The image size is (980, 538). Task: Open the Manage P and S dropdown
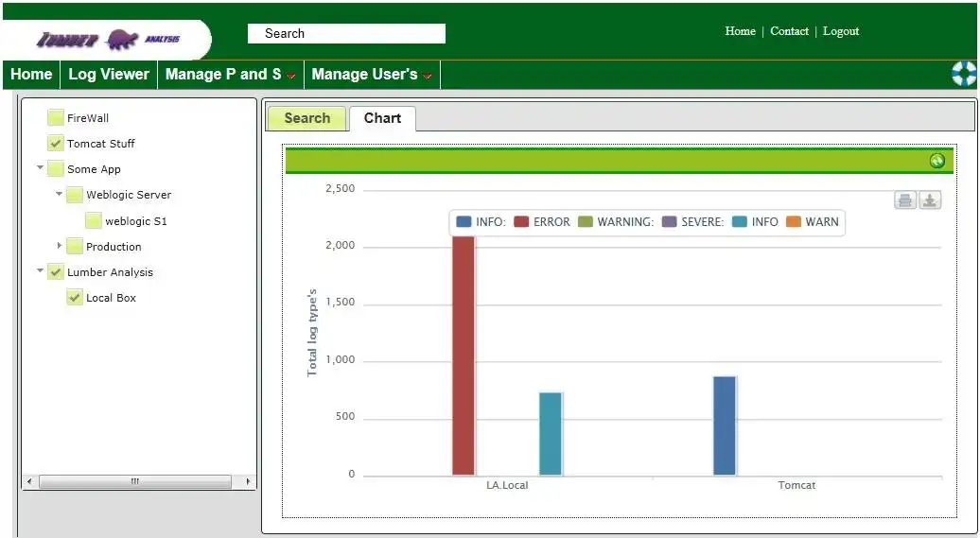(231, 75)
